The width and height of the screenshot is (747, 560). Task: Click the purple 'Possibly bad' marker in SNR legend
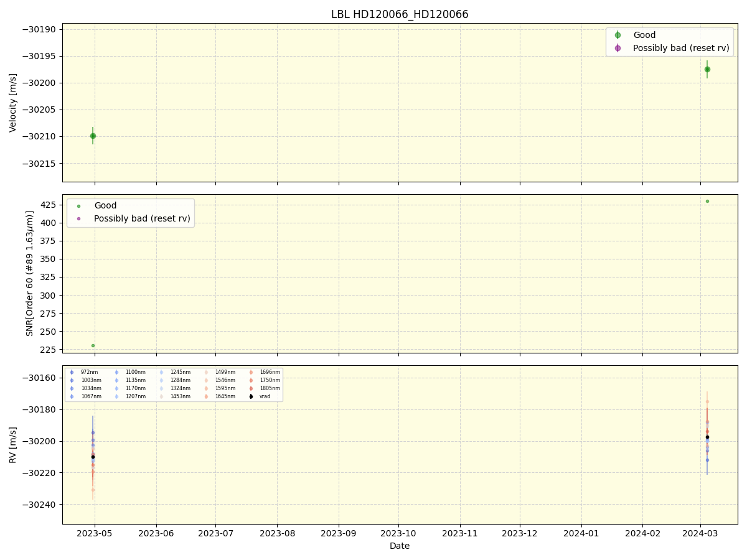click(78, 218)
